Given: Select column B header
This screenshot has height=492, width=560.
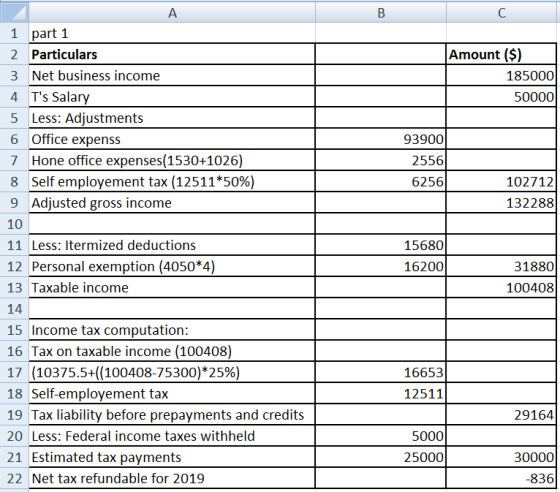Looking at the screenshot, I should coord(381,12).
